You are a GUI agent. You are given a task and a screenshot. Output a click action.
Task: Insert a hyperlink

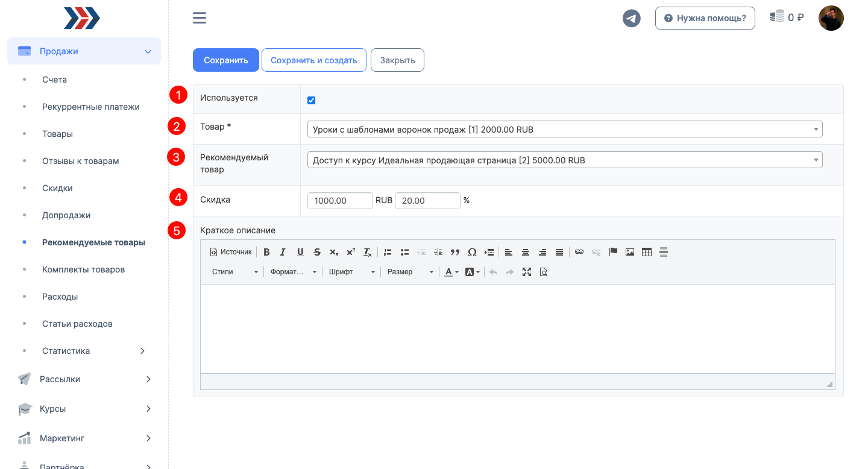coord(579,252)
